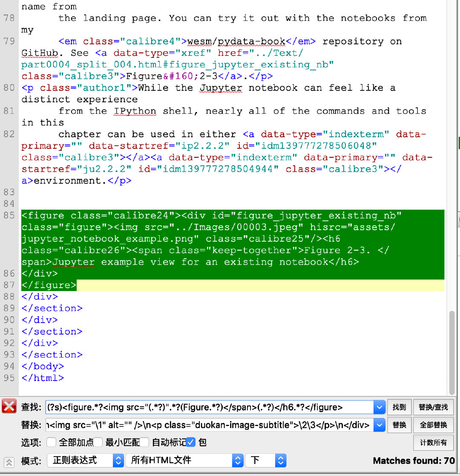Screen dimensions: 460x476
Task: Click the </div> tag on line 88
Action: coord(40,297)
